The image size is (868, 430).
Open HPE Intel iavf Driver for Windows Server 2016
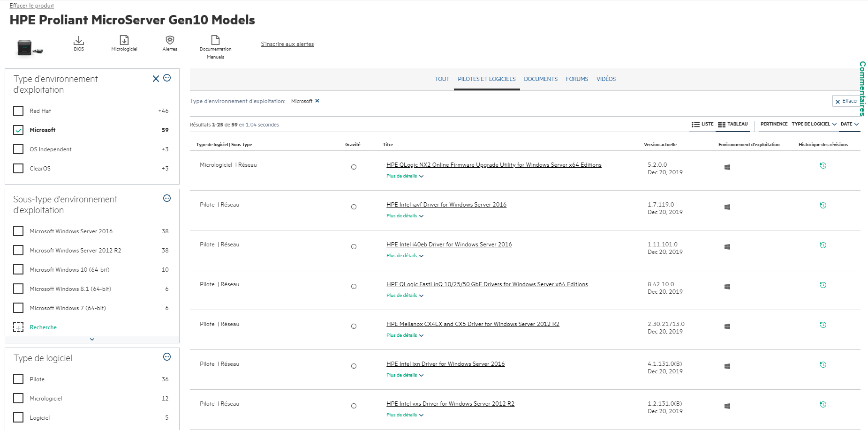coord(446,205)
